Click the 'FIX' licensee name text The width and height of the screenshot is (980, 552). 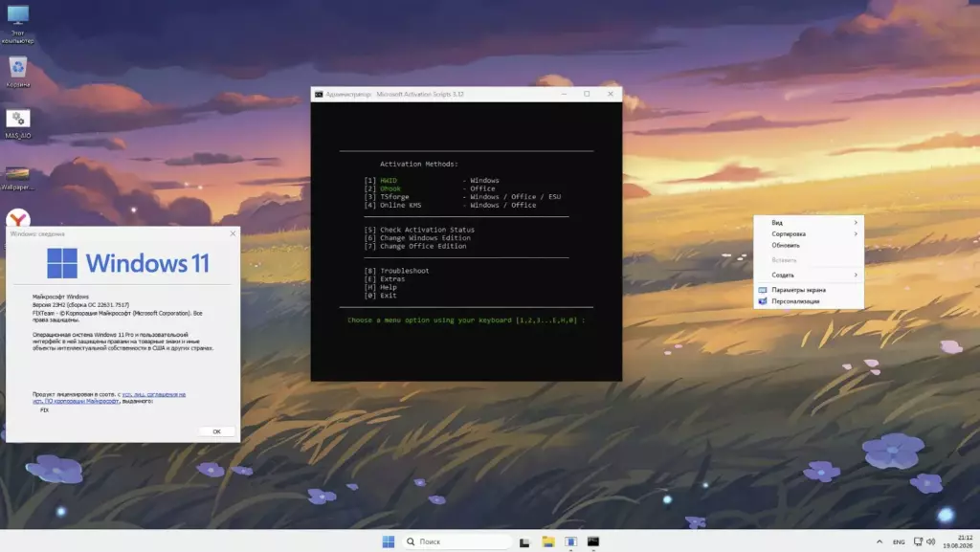coord(44,410)
